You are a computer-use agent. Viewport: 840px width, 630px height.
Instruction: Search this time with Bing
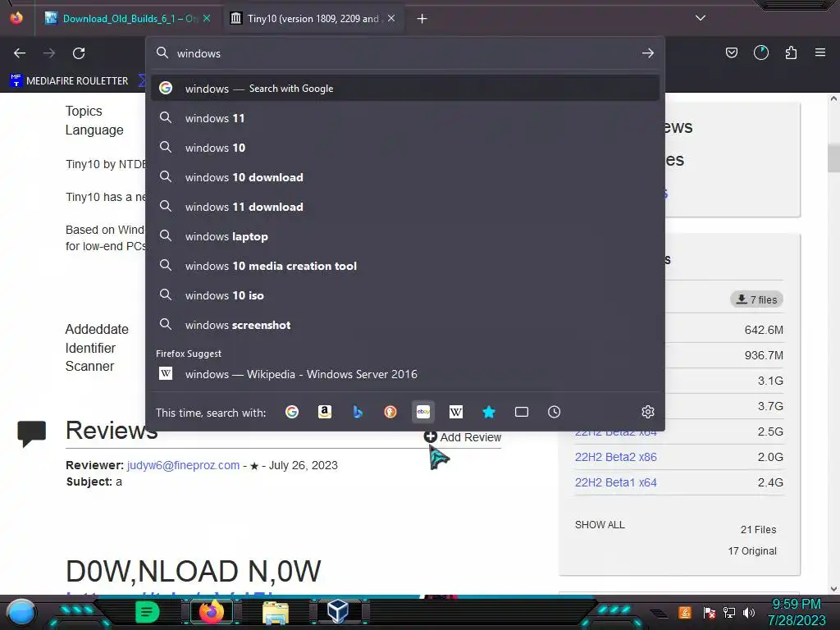pyautogui.click(x=358, y=412)
